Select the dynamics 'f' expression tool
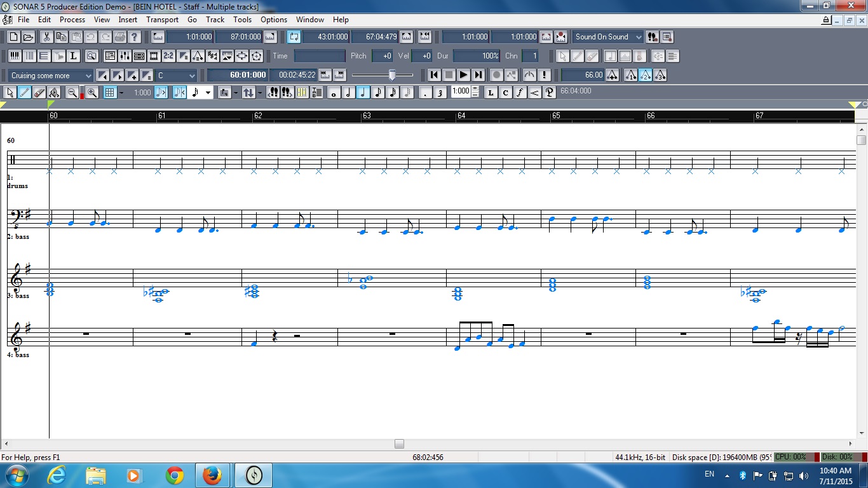This screenshot has height=488, width=868. tap(520, 93)
